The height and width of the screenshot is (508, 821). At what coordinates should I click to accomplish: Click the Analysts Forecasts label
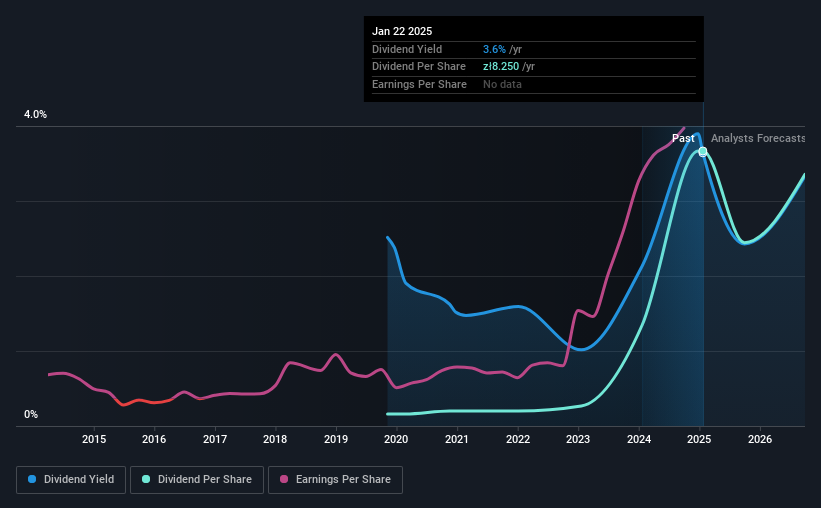pos(758,138)
